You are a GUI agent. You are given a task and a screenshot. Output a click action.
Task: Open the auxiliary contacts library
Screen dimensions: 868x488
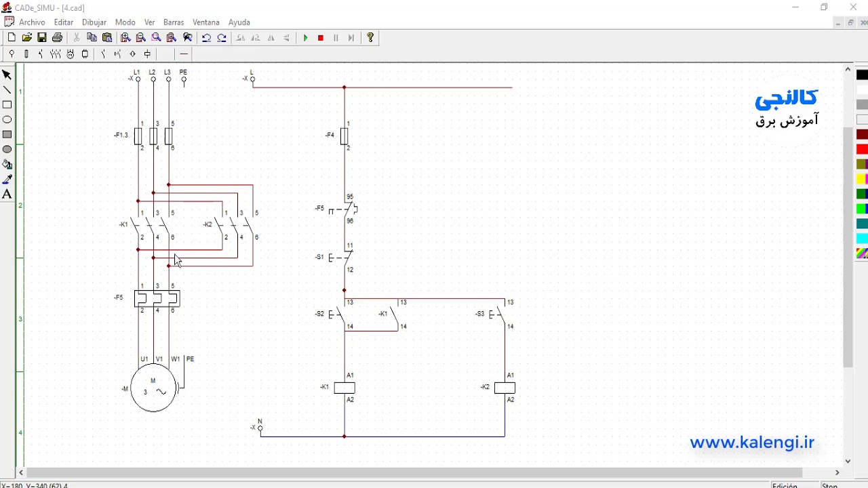pyautogui.click(x=103, y=54)
